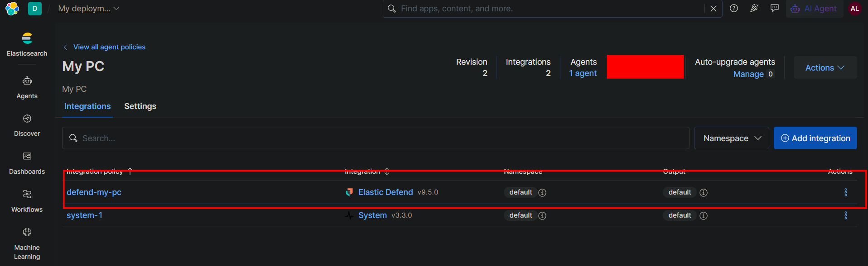Clear the search bar with the X icon
The height and width of the screenshot is (266, 868).
pos(714,9)
